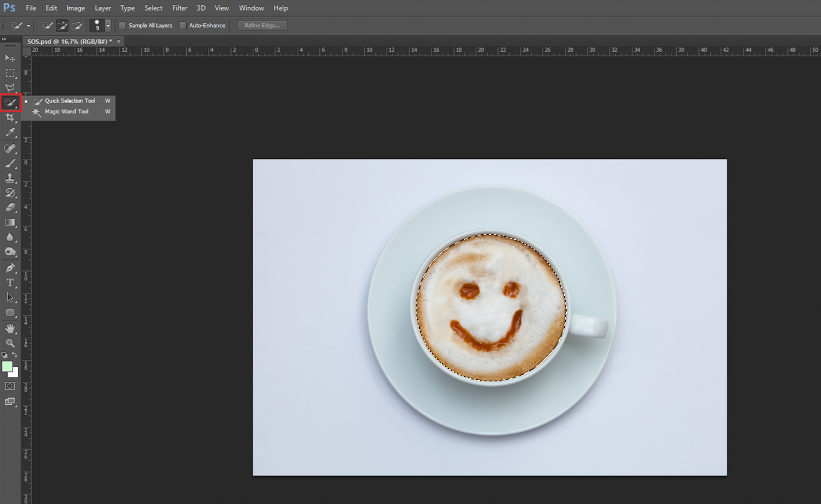Switch to the SOS.psd document tab

point(69,41)
